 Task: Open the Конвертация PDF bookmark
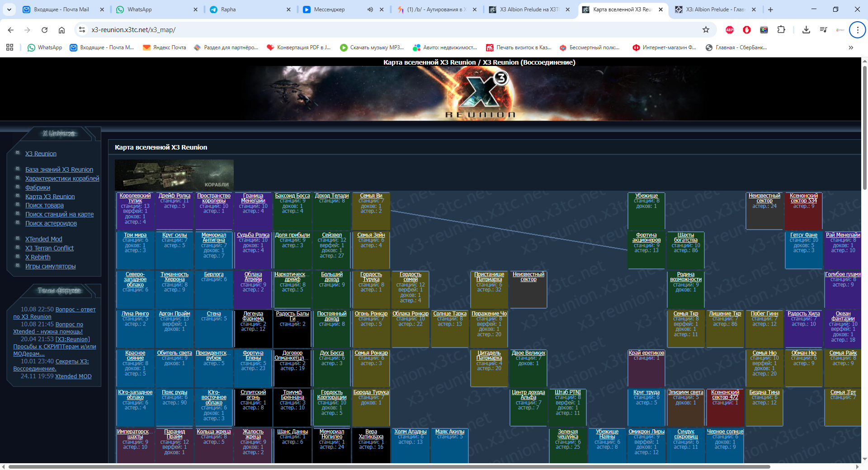tap(298, 47)
